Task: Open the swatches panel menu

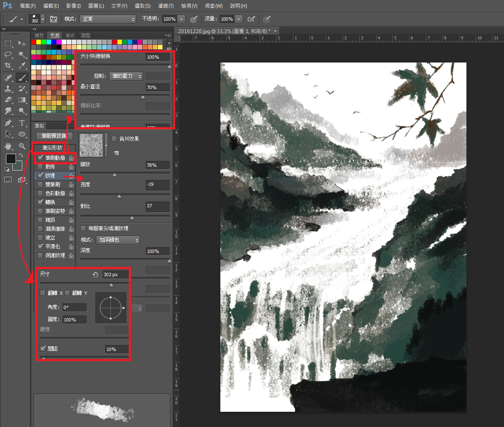Action: click(168, 35)
